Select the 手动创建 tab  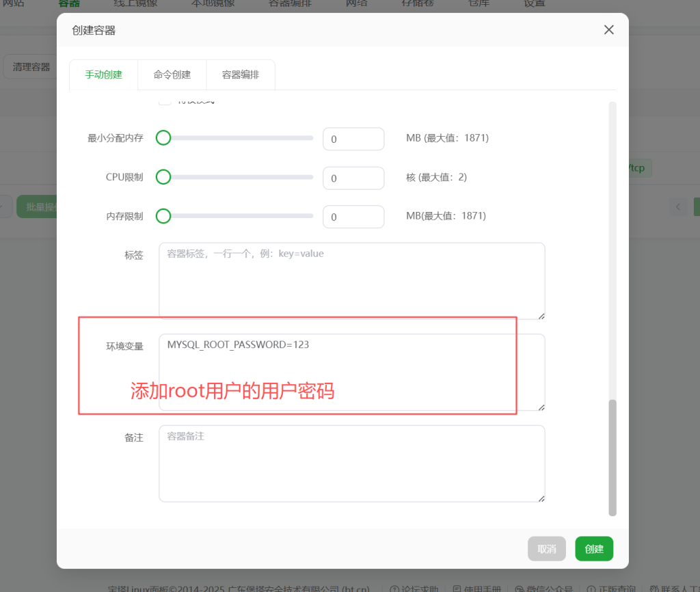click(x=104, y=75)
